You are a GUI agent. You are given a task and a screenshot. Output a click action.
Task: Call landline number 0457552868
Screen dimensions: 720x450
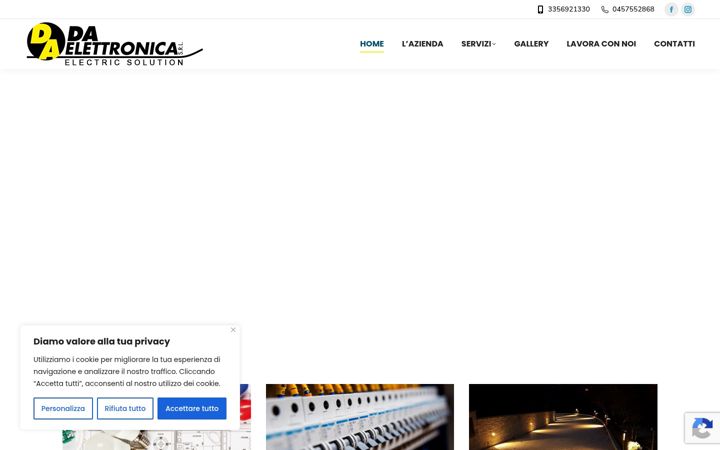click(x=633, y=9)
